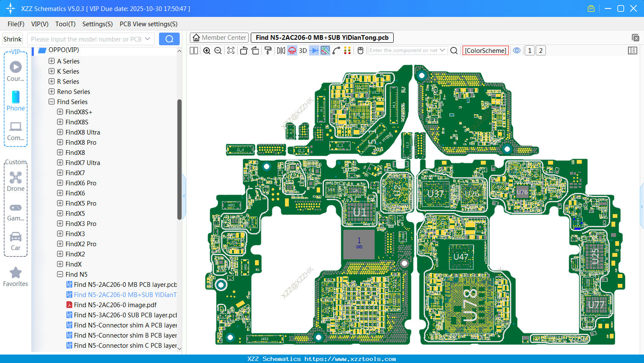
Task: Click the mouse settings icon on toolbar
Action: tap(360, 50)
